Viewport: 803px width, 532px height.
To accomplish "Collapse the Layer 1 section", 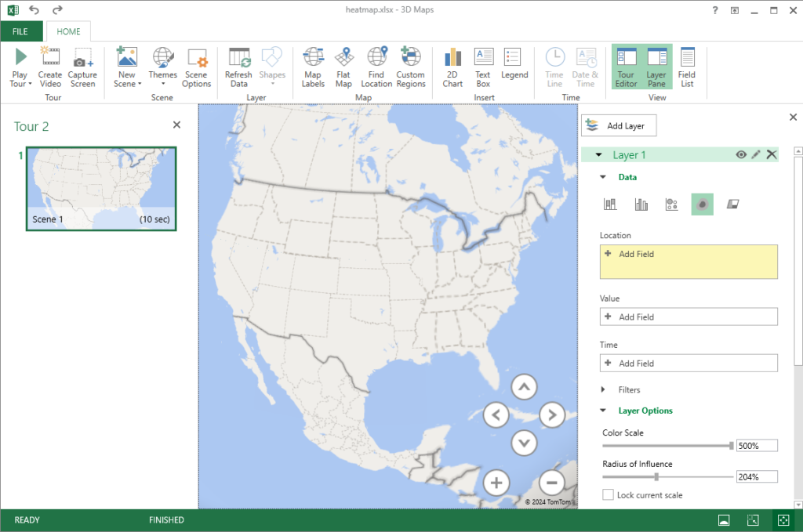I will coord(598,154).
